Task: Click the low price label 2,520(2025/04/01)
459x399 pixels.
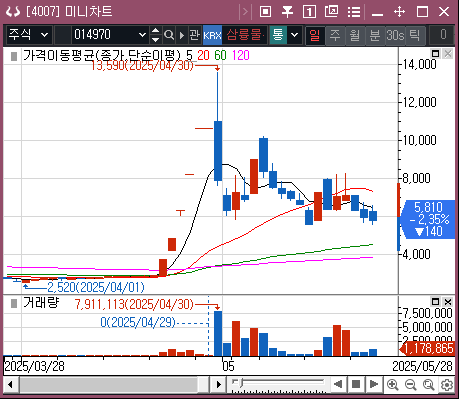Action: click(x=96, y=287)
